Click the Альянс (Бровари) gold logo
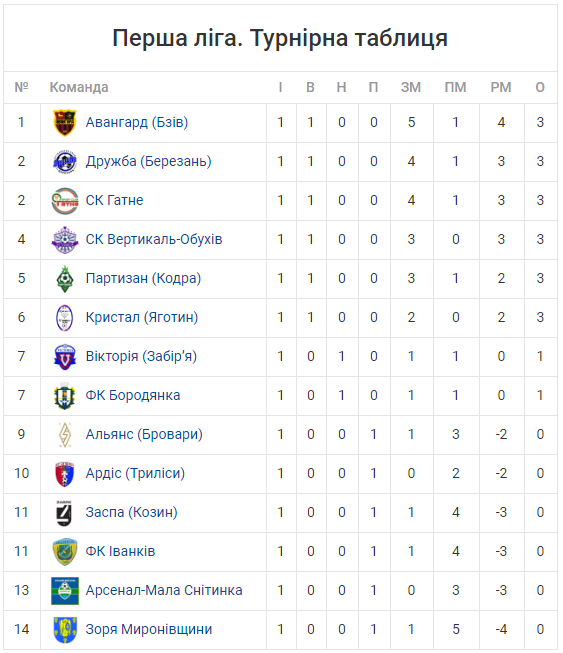 click(x=65, y=435)
